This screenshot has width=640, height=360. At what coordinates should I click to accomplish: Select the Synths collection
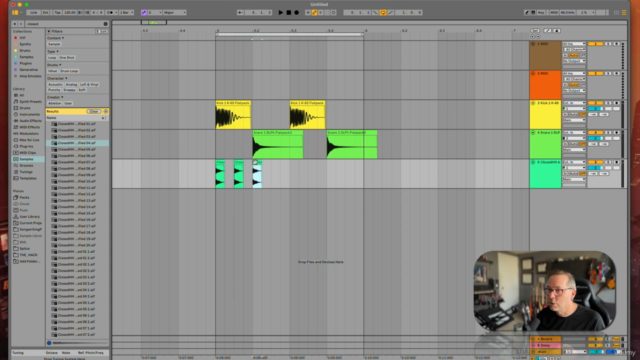point(25,44)
